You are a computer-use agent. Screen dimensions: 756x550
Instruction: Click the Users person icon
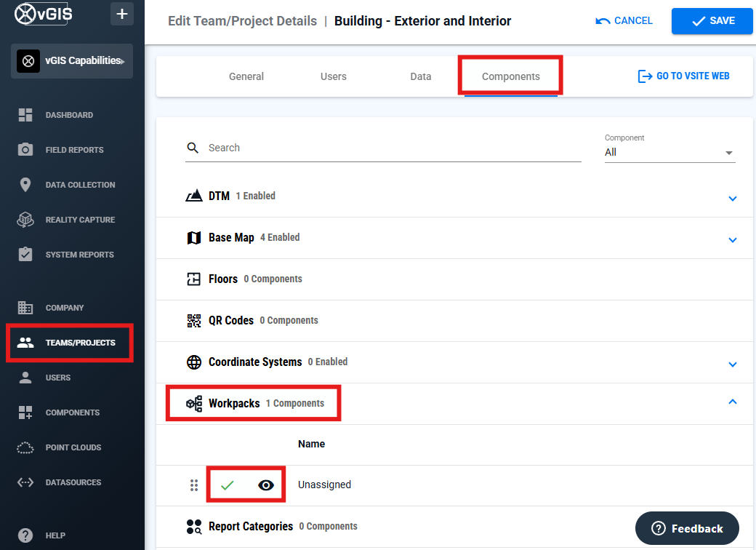25,378
